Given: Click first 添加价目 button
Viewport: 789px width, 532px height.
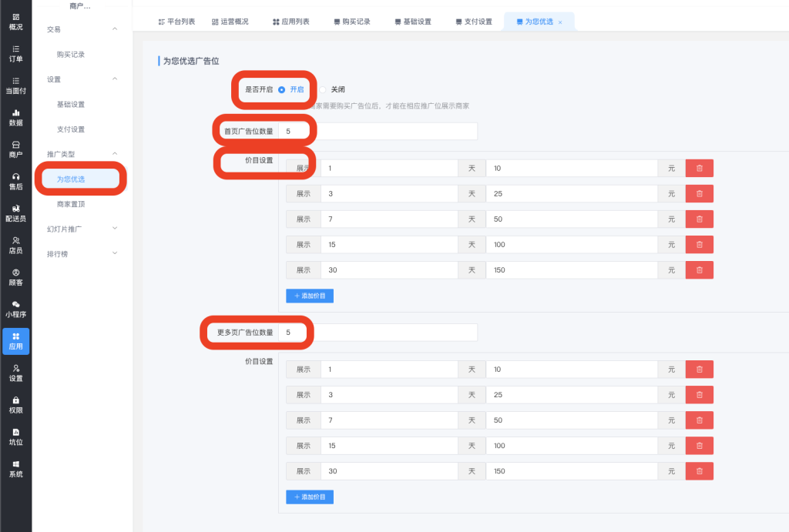Looking at the screenshot, I should [x=310, y=296].
